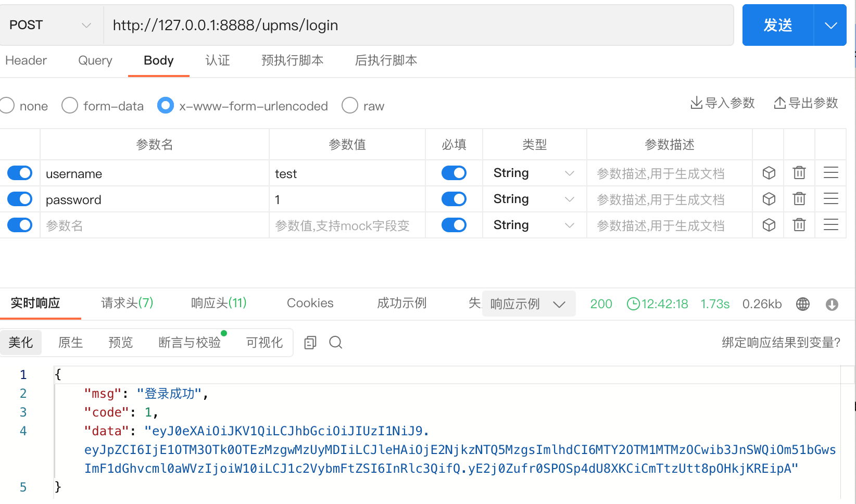Open the 预执行脚本 tab
The image size is (856, 504).
coord(293,60)
